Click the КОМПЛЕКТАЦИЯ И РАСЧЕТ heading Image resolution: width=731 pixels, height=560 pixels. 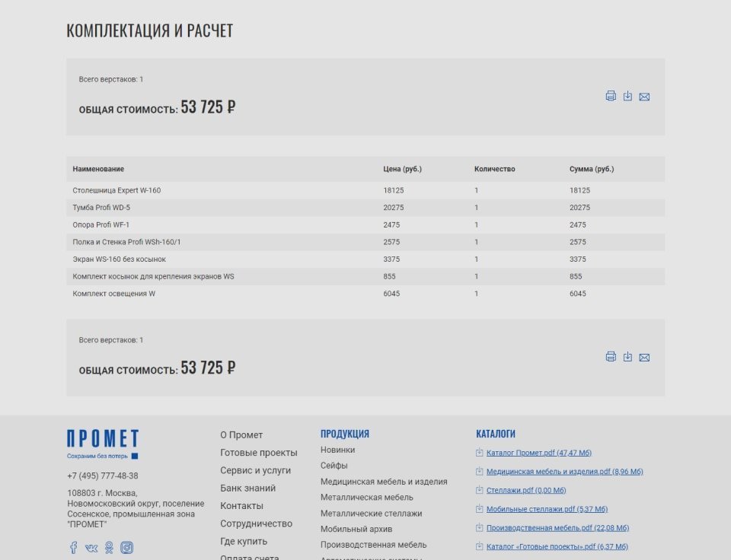coord(150,30)
